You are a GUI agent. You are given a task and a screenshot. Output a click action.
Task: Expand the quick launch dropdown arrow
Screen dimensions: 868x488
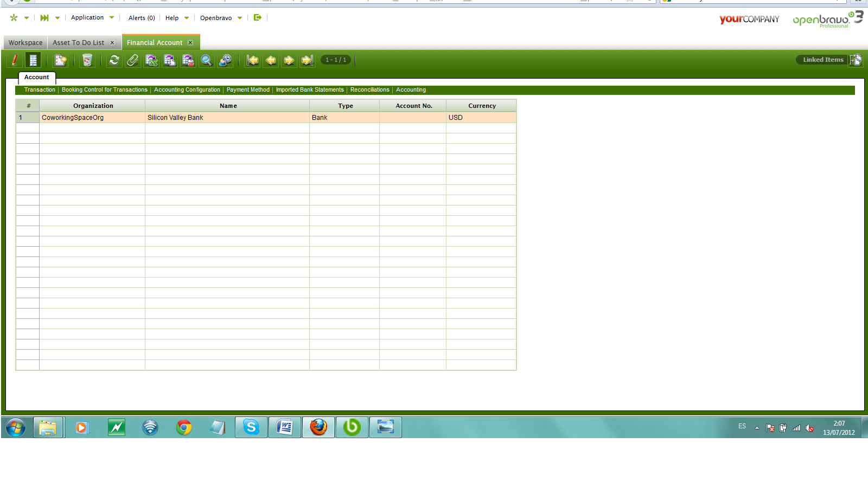coord(57,18)
